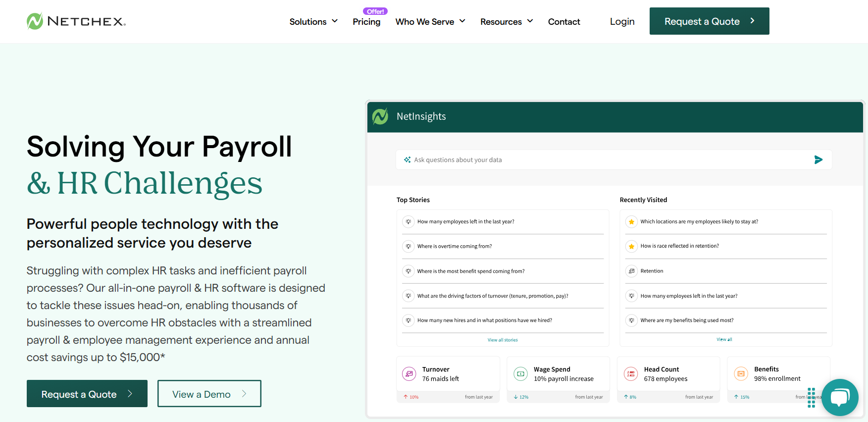The height and width of the screenshot is (422, 868).
Task: Click the arrow in the hero Request a Quote button
Action: (130, 394)
